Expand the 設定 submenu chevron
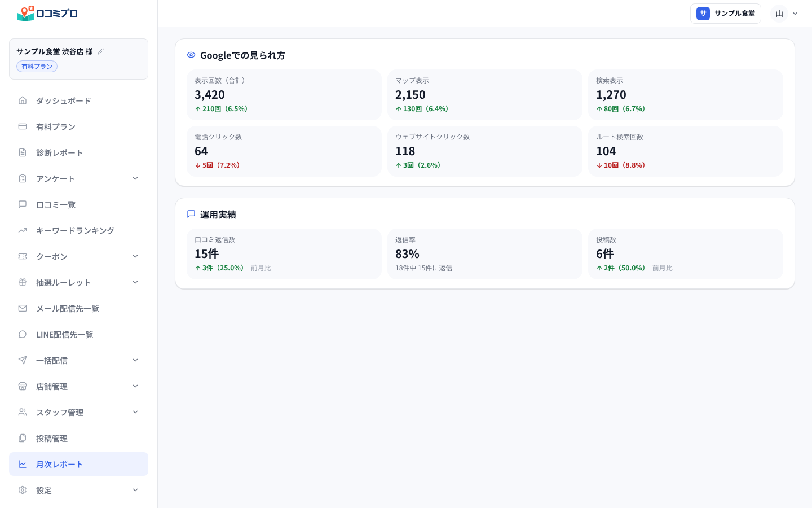The width and height of the screenshot is (812, 508). pyautogui.click(x=135, y=490)
